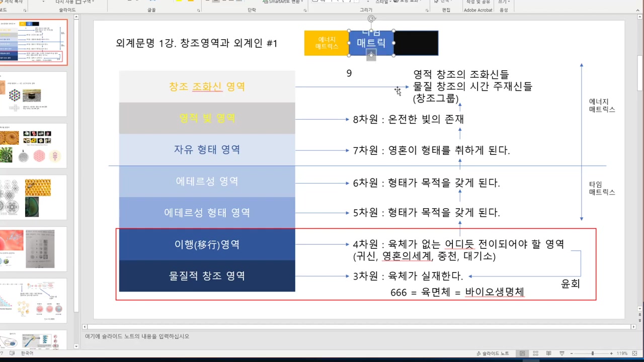Click the rotation handle above the selected shape
The image size is (644, 362).
point(371,19)
